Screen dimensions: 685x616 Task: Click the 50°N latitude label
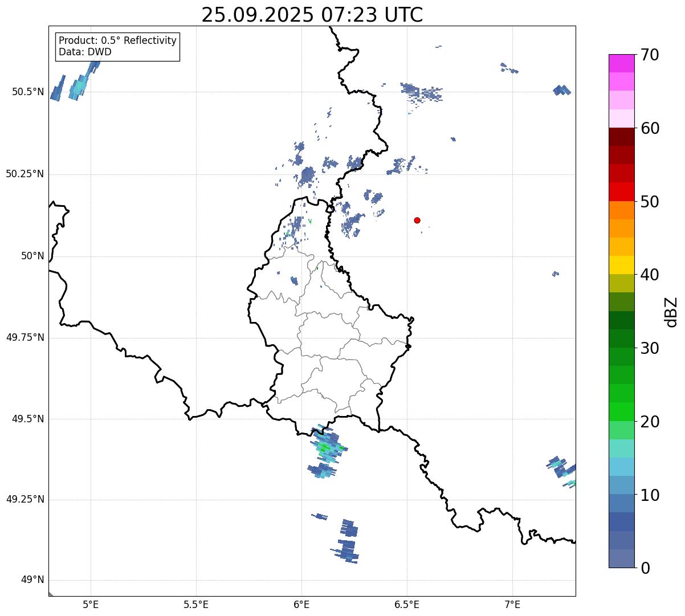32,256
